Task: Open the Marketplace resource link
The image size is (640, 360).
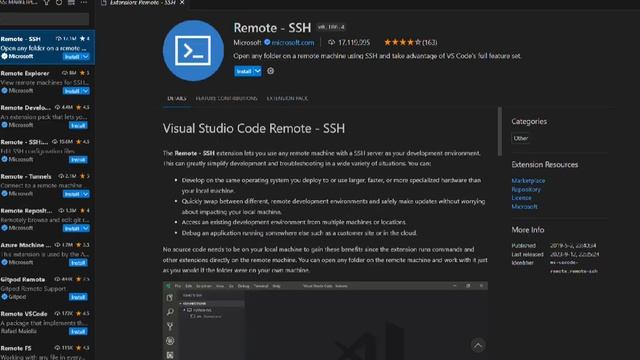Action: (x=528, y=180)
